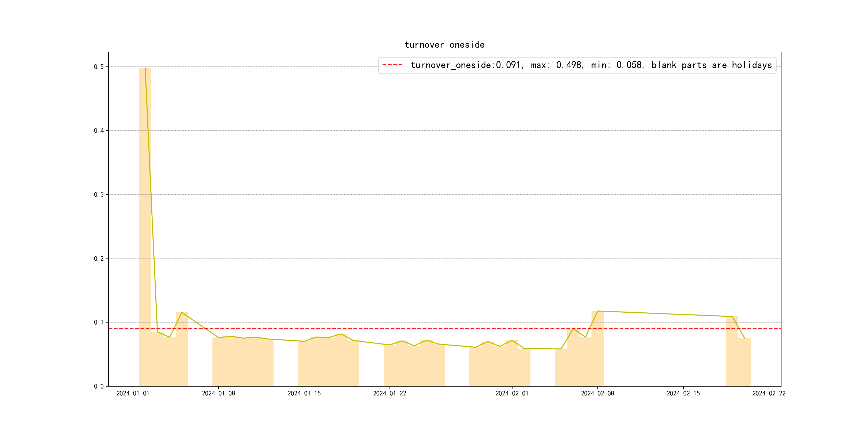Click the 0.0 y-axis tick label
This screenshot has width=868, height=434.
tap(99, 387)
